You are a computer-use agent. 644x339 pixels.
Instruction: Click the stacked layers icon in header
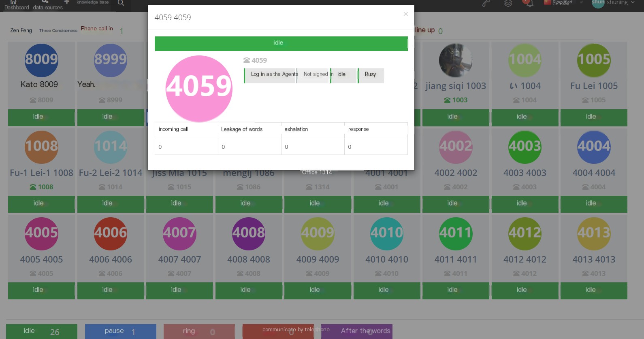tap(508, 3)
